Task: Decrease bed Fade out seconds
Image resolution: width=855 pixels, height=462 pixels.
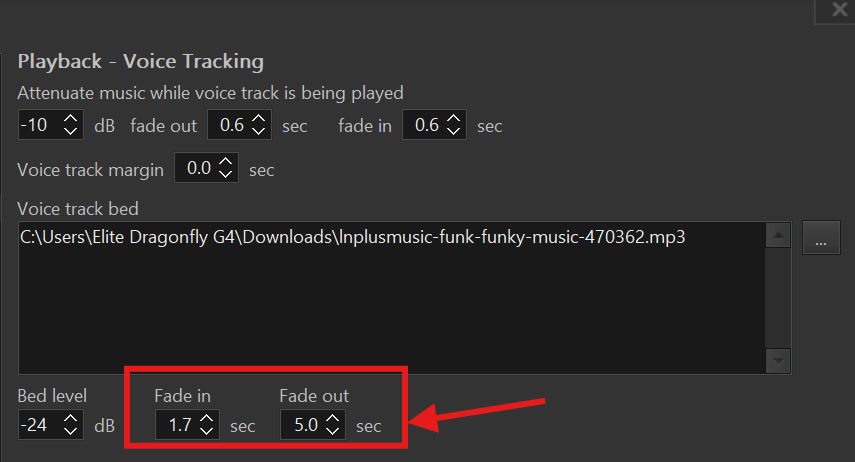Action: 333,432
